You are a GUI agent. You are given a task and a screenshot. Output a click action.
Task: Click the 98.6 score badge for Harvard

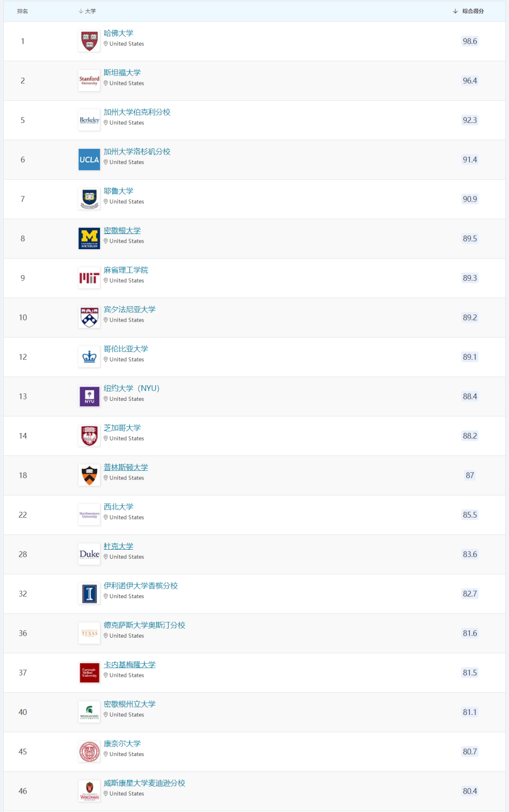[470, 41]
